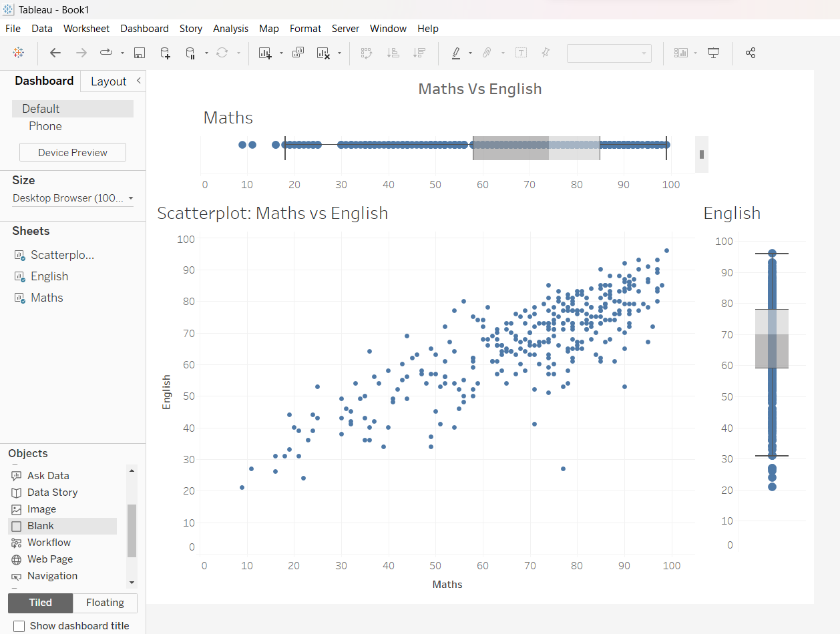Image resolution: width=840 pixels, height=634 pixels.
Task: Switch to Floating layout mode
Action: (105, 603)
